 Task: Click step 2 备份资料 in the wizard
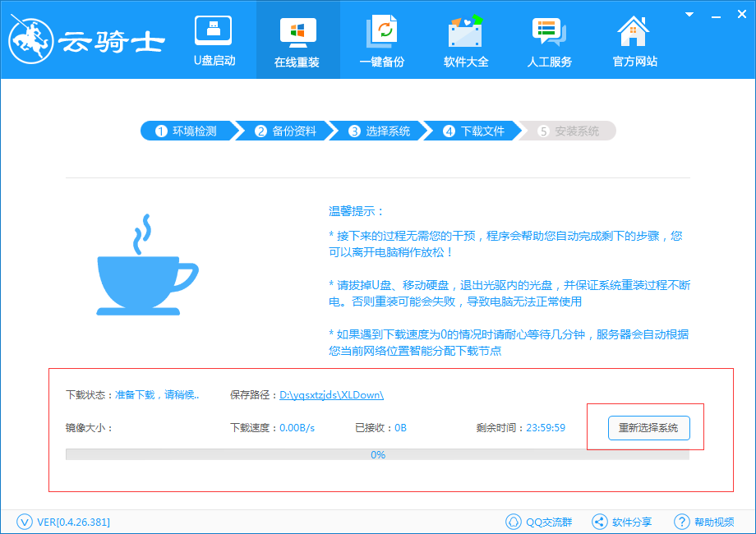(283, 131)
